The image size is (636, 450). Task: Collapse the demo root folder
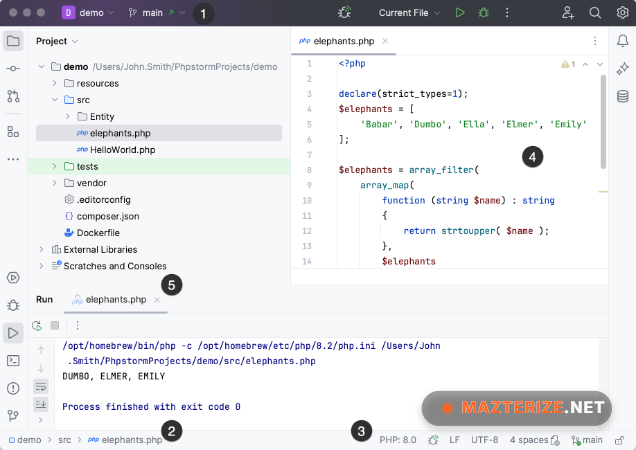[41, 67]
